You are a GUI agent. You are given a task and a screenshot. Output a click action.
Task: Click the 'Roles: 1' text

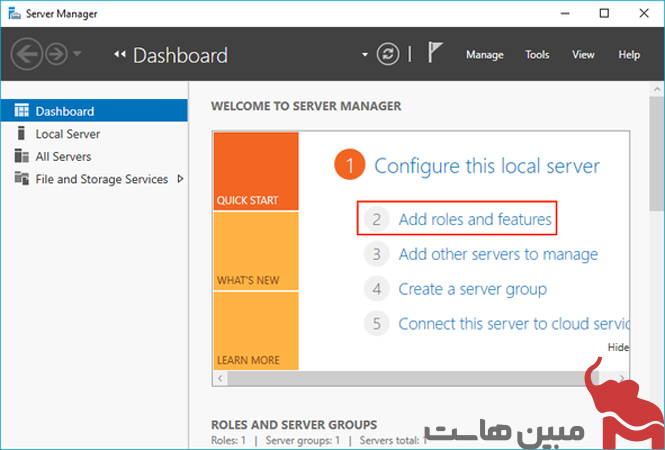point(228,441)
